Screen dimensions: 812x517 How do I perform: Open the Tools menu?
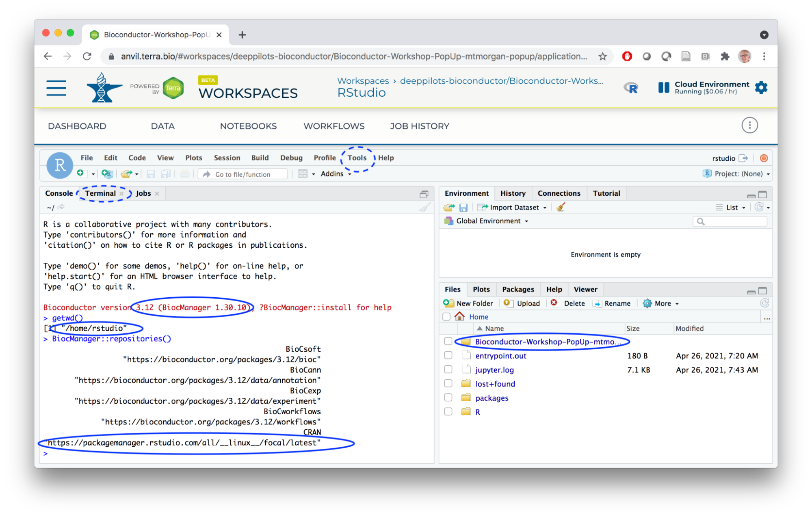pyautogui.click(x=357, y=158)
